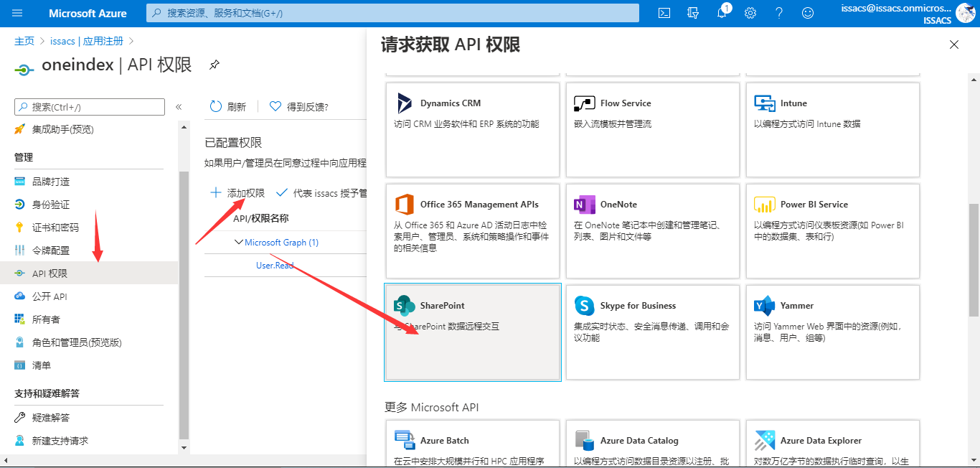Click the heart icon next to 得到反馈
Screen dimensions: 980x468
[275, 106]
